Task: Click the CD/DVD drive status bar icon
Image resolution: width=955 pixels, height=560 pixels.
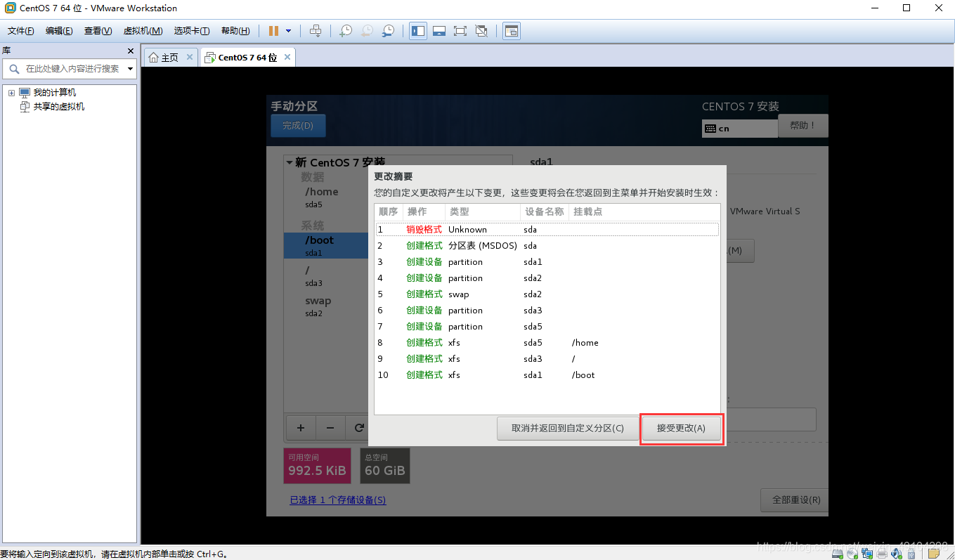Action: [853, 554]
